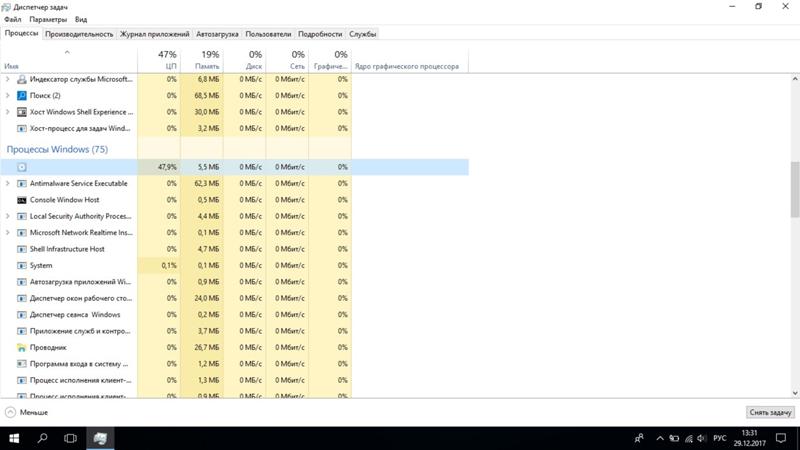
Task: Click the Приложение служб и контроллеров icon
Action: [x=21, y=331]
